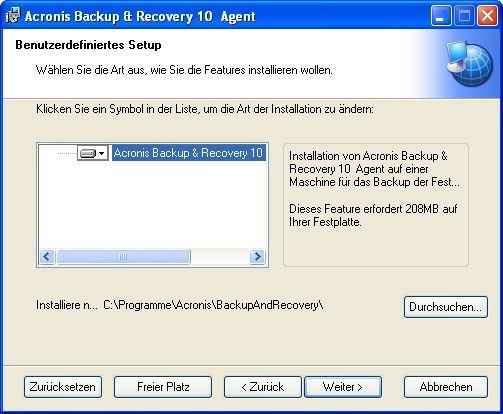The image size is (503, 414).
Task: Click the installer icon in the title bar
Action: [13, 16]
